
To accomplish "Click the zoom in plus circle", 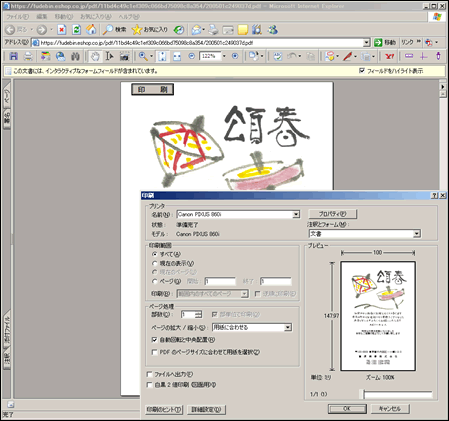I will click(235, 56).
